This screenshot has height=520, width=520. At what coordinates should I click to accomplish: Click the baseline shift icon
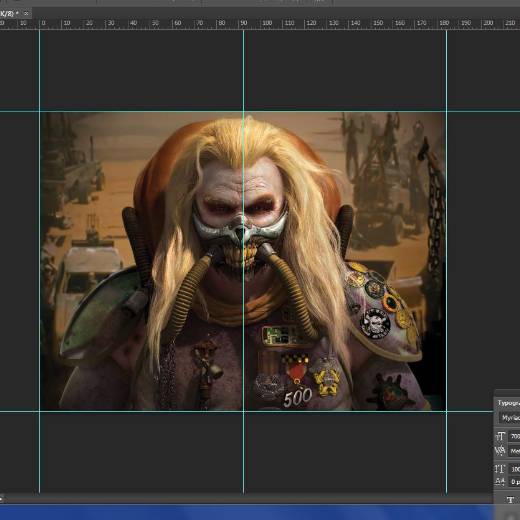500,481
